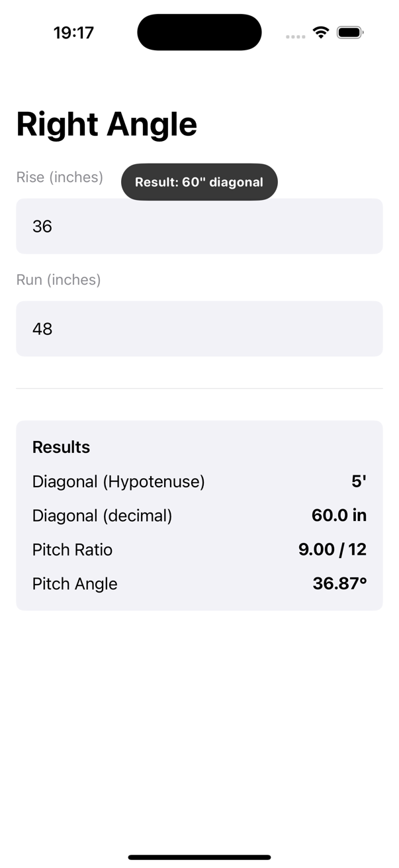399x868 pixels.
Task: Tap the Wi-Fi status icon
Action: coord(321,32)
